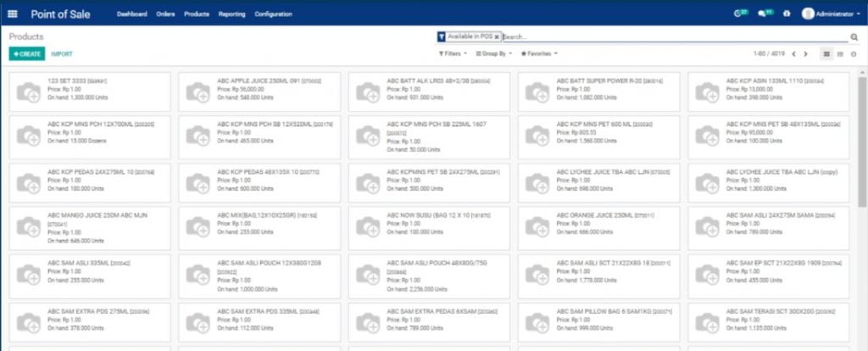Viewport: 868px width, 351px height.
Task: Click the Search input field
Action: tap(670, 37)
